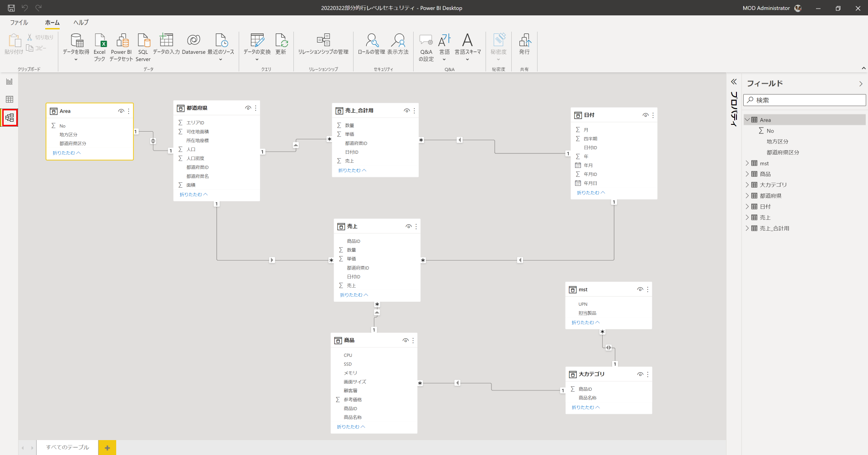Click the データを取得 (Get Data) icon
This screenshot has height=455, width=868.
point(76,42)
